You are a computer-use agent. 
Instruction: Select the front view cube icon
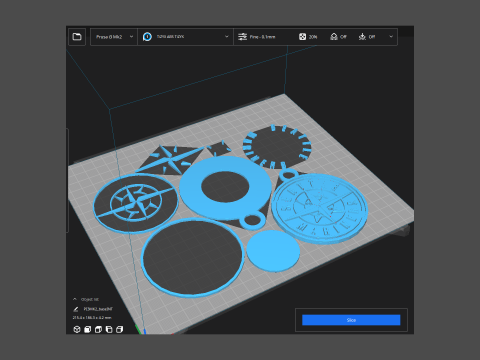(88, 330)
